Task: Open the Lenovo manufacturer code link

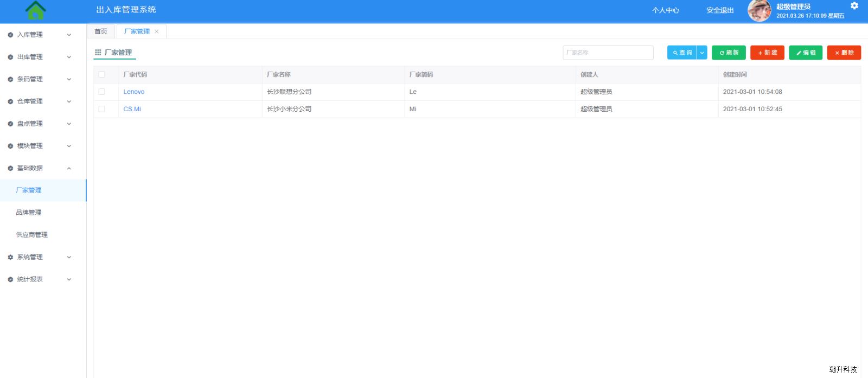Action: point(134,92)
